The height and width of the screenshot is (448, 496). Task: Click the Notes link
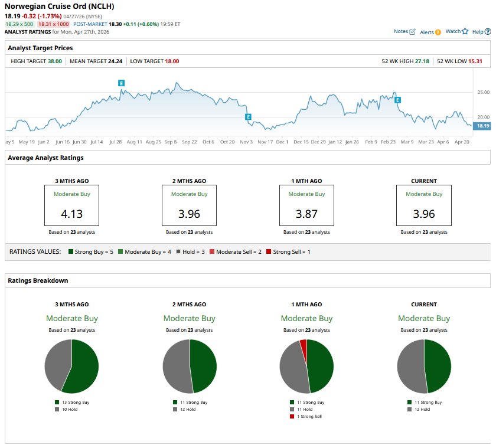400,31
